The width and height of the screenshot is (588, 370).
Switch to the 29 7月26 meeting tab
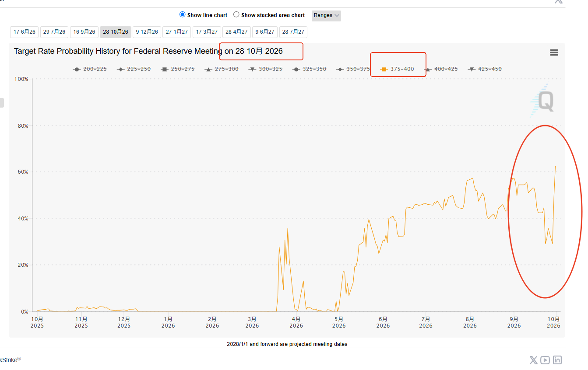(x=54, y=32)
